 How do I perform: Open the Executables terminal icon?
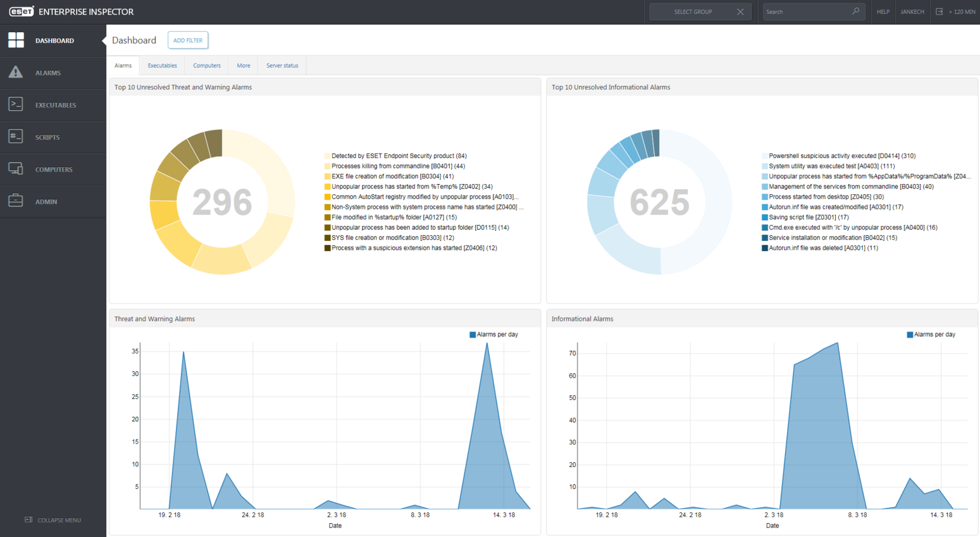click(x=15, y=104)
